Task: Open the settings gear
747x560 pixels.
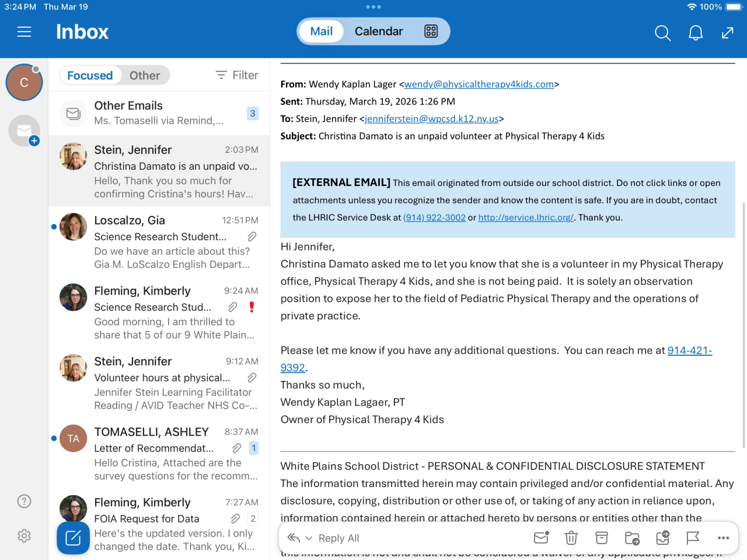Action: pos(24,535)
